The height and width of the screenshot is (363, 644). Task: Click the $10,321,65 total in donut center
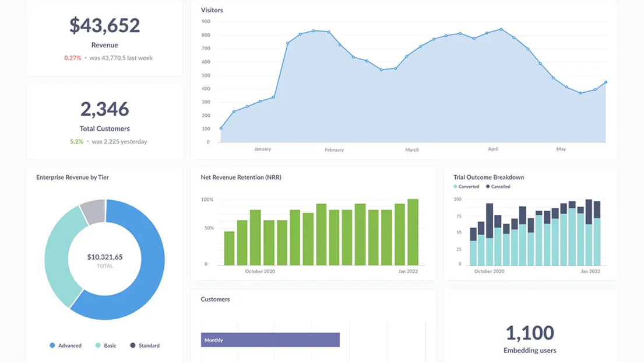[x=105, y=257]
